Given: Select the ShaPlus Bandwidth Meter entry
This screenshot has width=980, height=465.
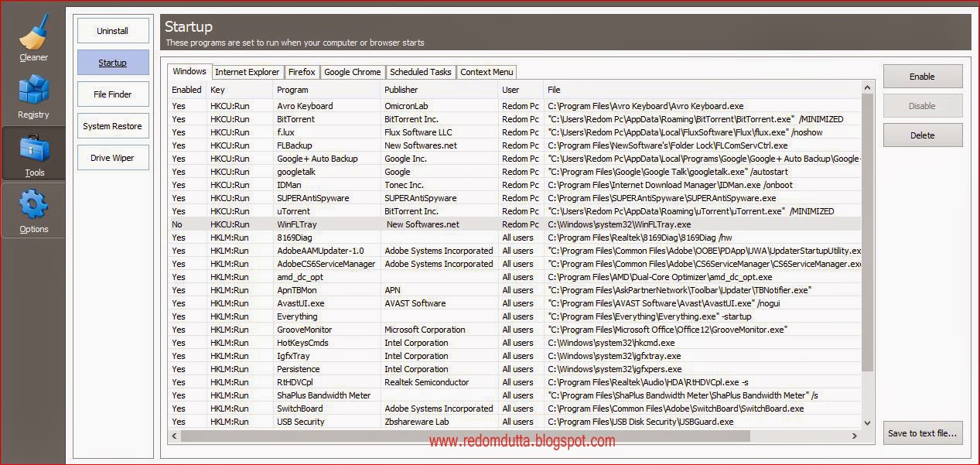Looking at the screenshot, I should coord(515,395).
